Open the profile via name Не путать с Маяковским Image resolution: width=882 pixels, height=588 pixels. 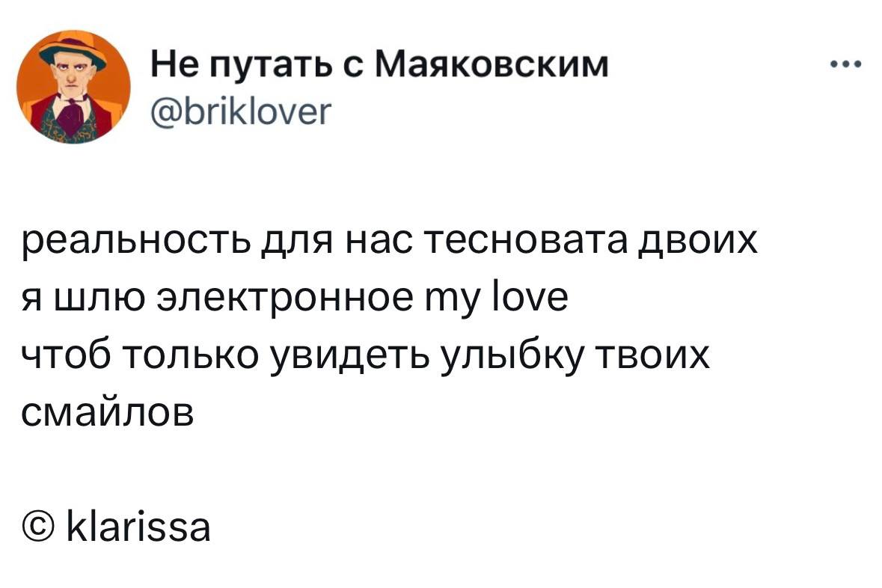(380, 64)
